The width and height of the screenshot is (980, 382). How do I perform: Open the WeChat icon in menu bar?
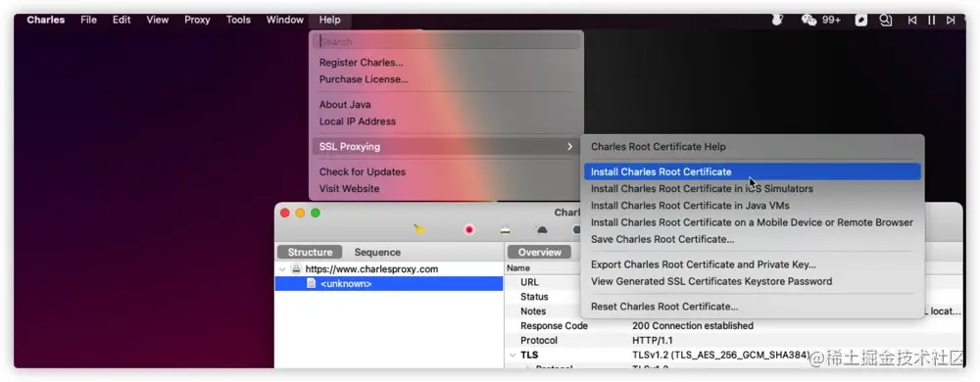(x=808, y=20)
